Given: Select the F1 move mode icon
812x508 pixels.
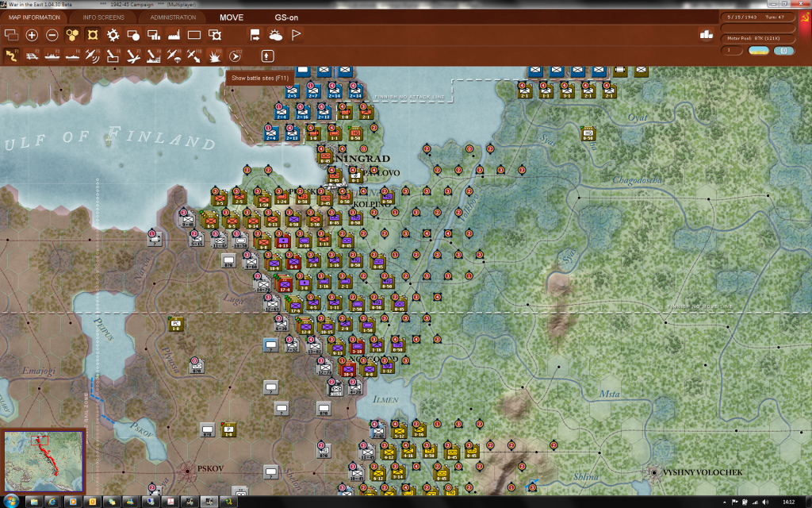Looking at the screenshot, I should pyautogui.click(x=11, y=56).
